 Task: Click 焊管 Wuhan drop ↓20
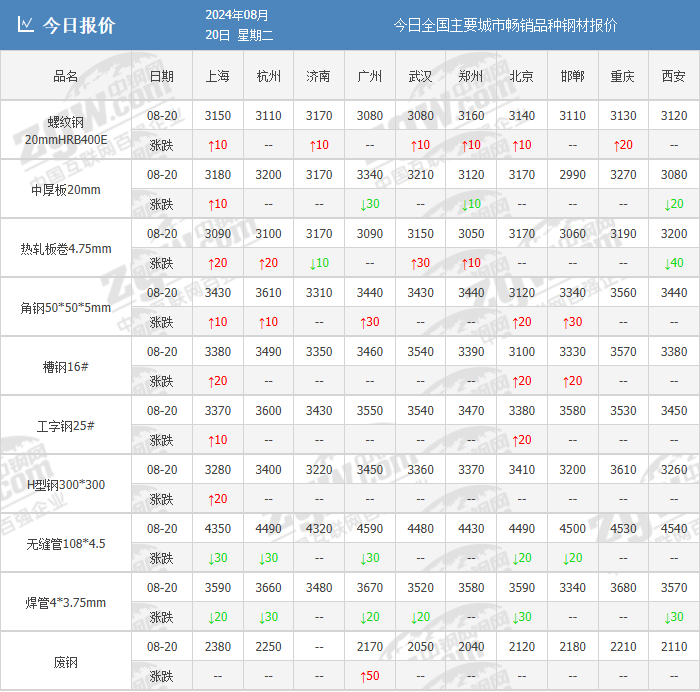[420, 617]
